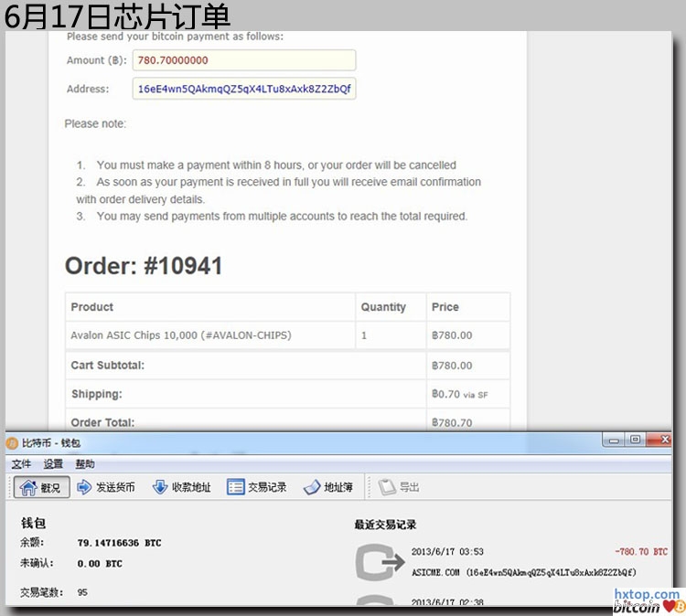Click the Amount field showing 780.70000000
Image resolution: width=686 pixels, height=616 pixels.
click(x=244, y=60)
